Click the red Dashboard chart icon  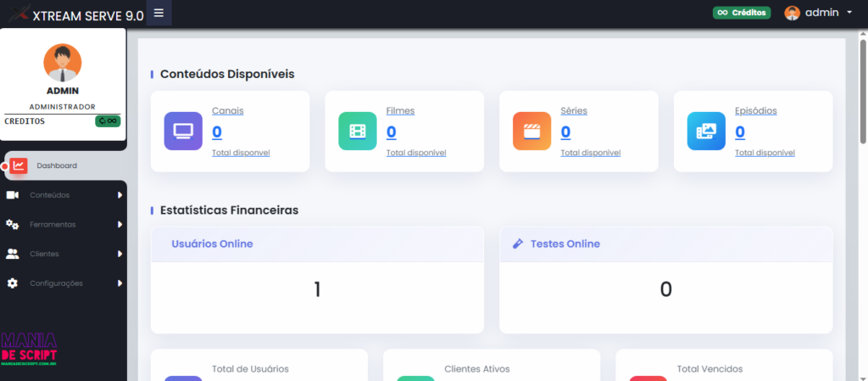click(19, 165)
